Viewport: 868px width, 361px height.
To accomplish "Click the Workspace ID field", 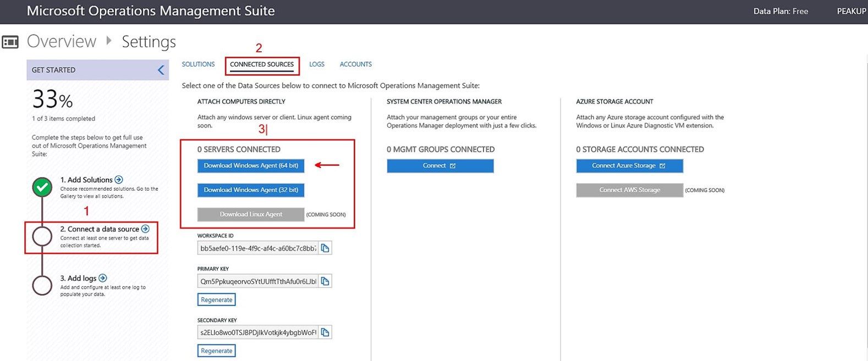I will [258, 248].
